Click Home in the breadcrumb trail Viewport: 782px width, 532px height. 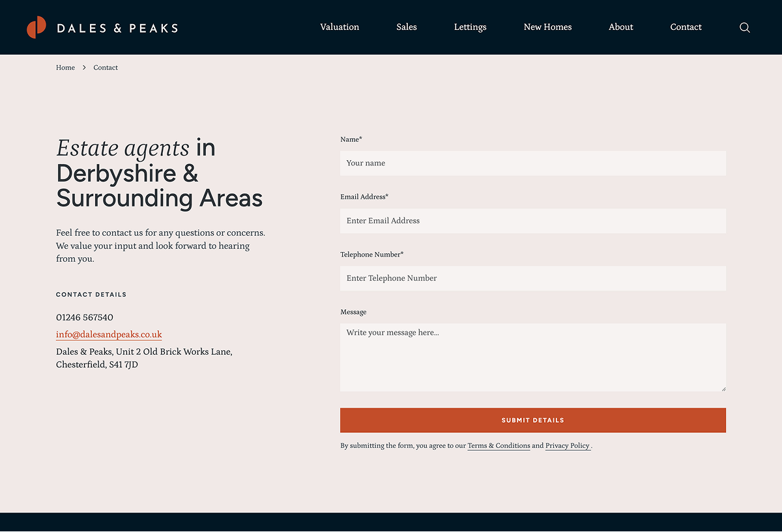pos(65,67)
